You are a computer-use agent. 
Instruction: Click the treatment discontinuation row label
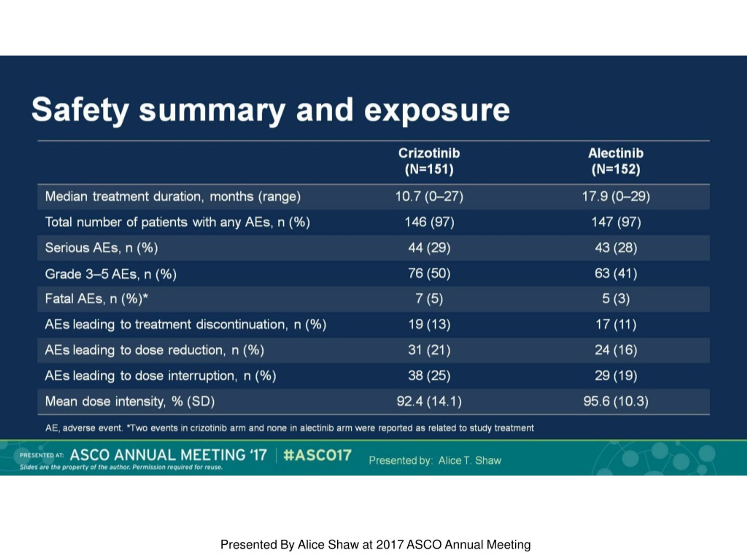tap(185, 325)
